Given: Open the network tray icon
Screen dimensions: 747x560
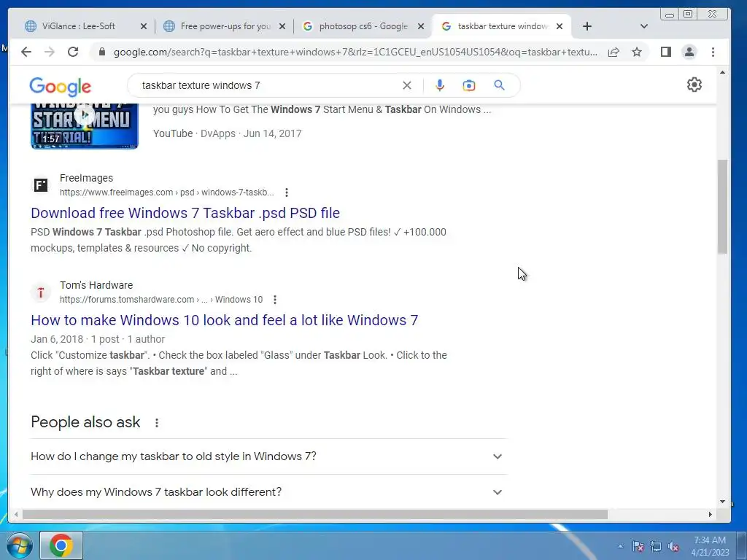Looking at the screenshot, I should 656,546.
